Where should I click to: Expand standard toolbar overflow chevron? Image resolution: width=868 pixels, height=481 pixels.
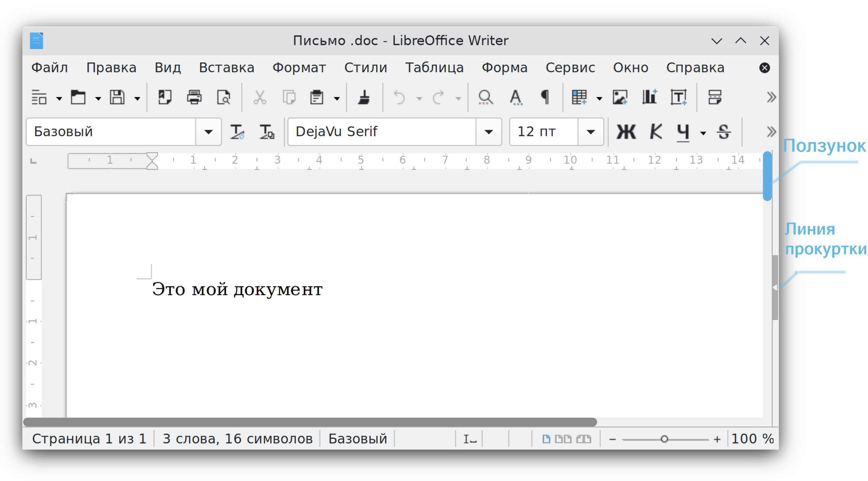[771, 97]
